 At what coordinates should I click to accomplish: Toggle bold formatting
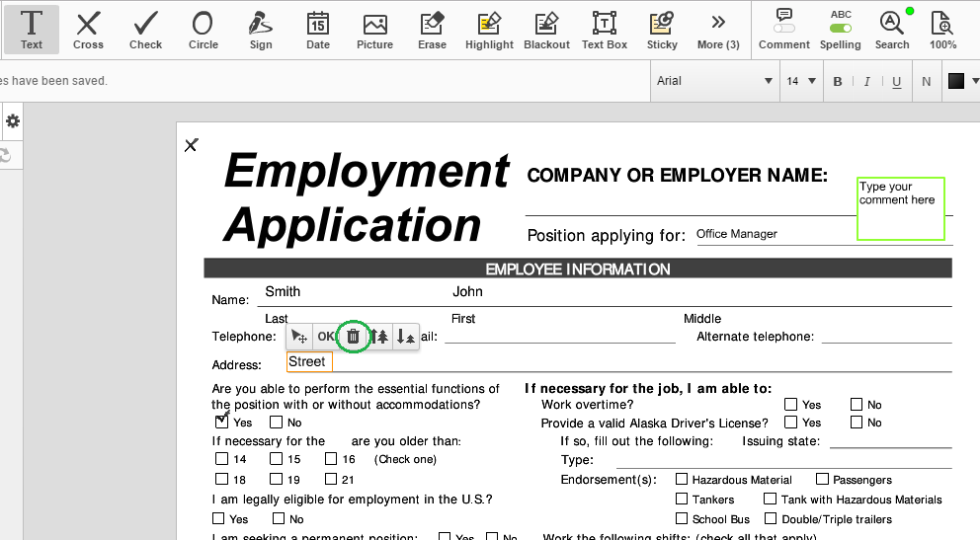point(838,81)
